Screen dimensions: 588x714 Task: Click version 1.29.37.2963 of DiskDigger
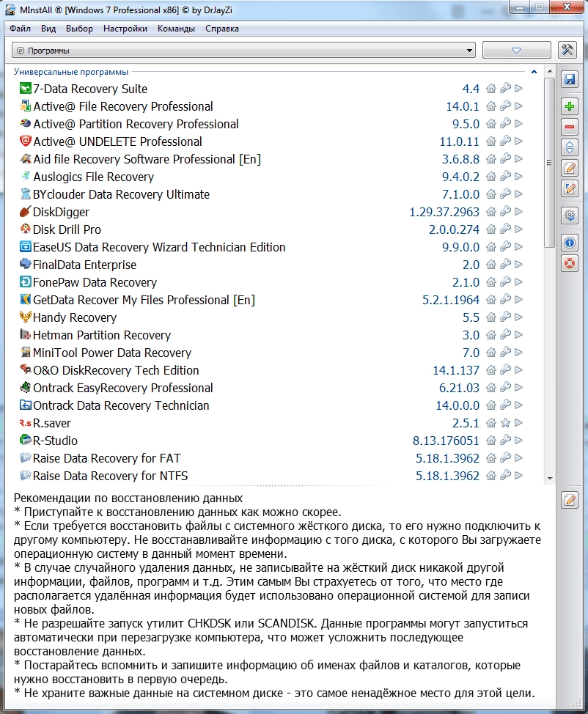pos(444,212)
